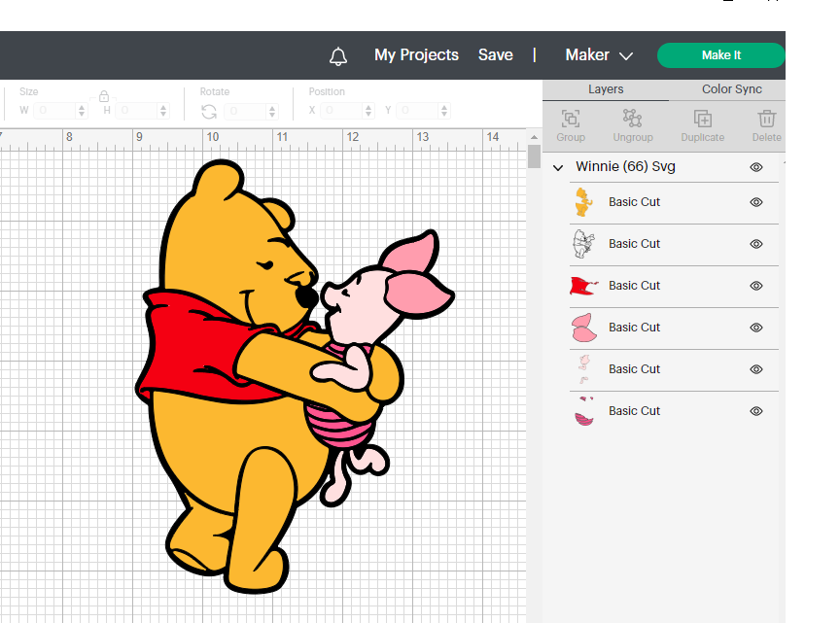This screenshot has width=840, height=623.
Task: Click the Y position stepper arrows
Action: tap(444, 111)
